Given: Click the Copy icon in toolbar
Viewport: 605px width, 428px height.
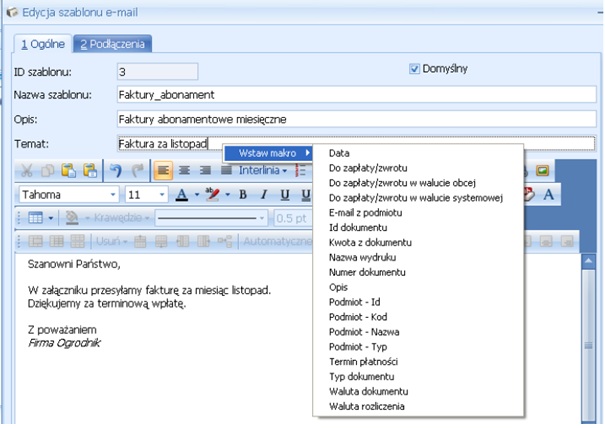Looking at the screenshot, I should tap(47, 171).
